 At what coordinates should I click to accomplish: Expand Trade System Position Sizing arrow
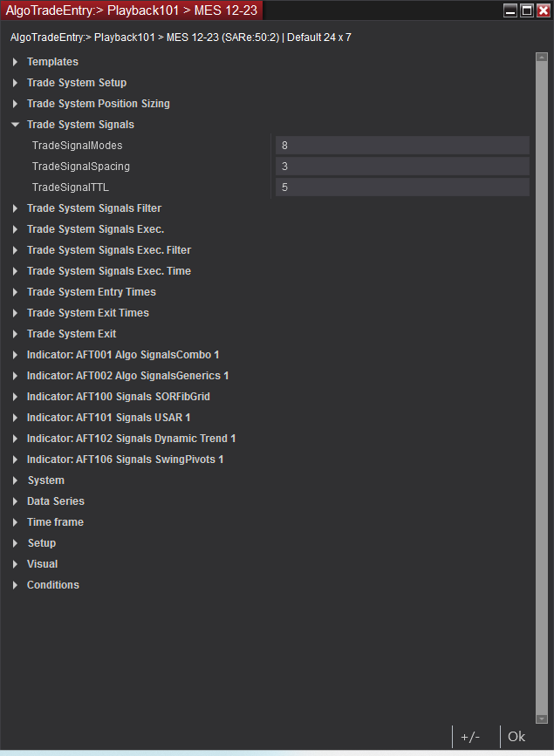15,104
